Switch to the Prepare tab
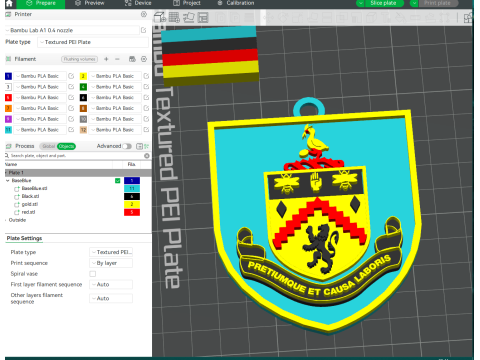 (41, 3)
